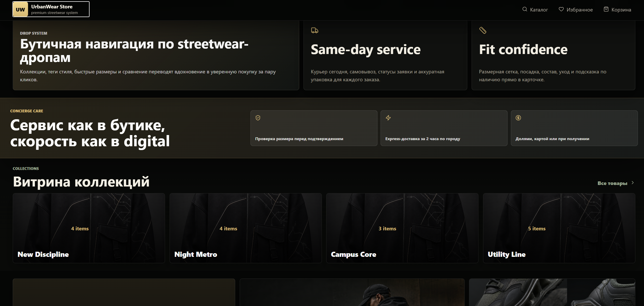Click the UW logo badge
The width and height of the screenshot is (644, 306).
click(x=20, y=9)
